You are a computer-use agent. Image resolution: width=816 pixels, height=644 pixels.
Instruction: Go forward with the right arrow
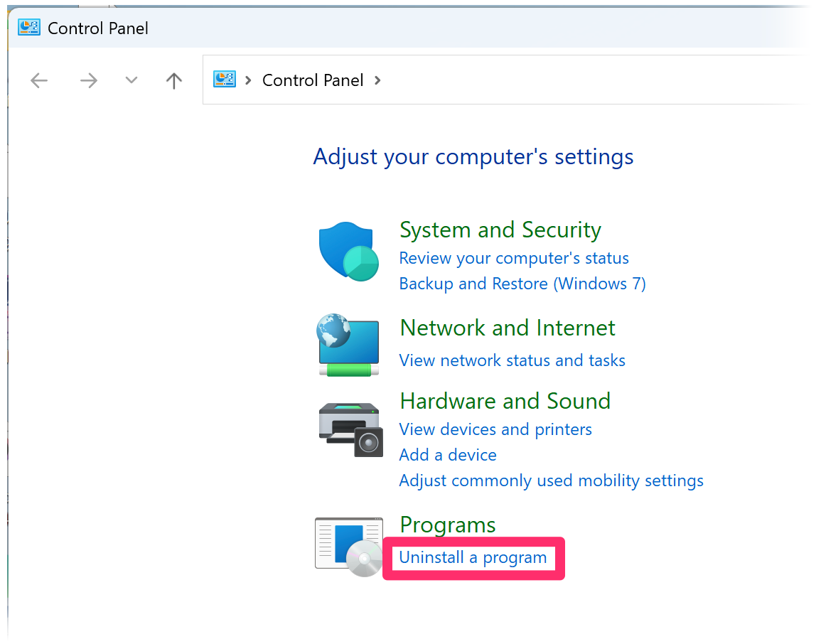tap(88, 80)
